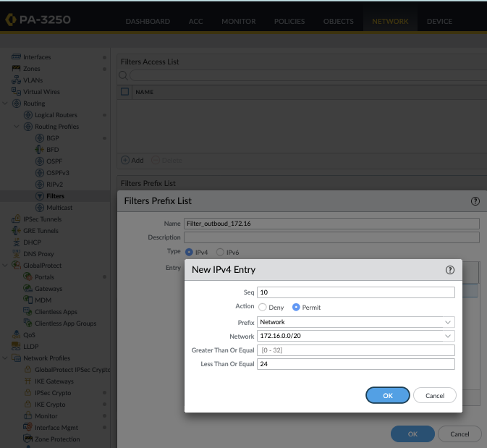Image resolution: width=487 pixels, height=448 pixels.
Task: Click the Portals icon under GlobalProtect
Action: (28, 276)
